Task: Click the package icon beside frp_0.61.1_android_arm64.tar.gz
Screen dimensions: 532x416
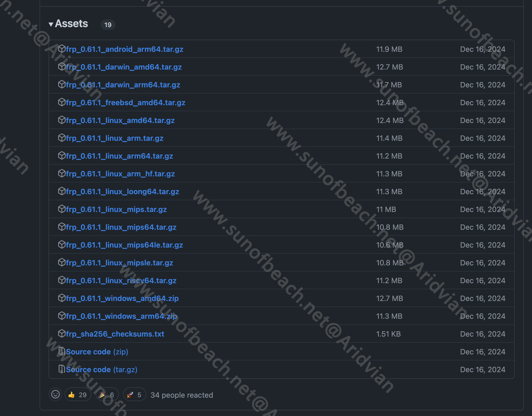Action: pos(62,49)
